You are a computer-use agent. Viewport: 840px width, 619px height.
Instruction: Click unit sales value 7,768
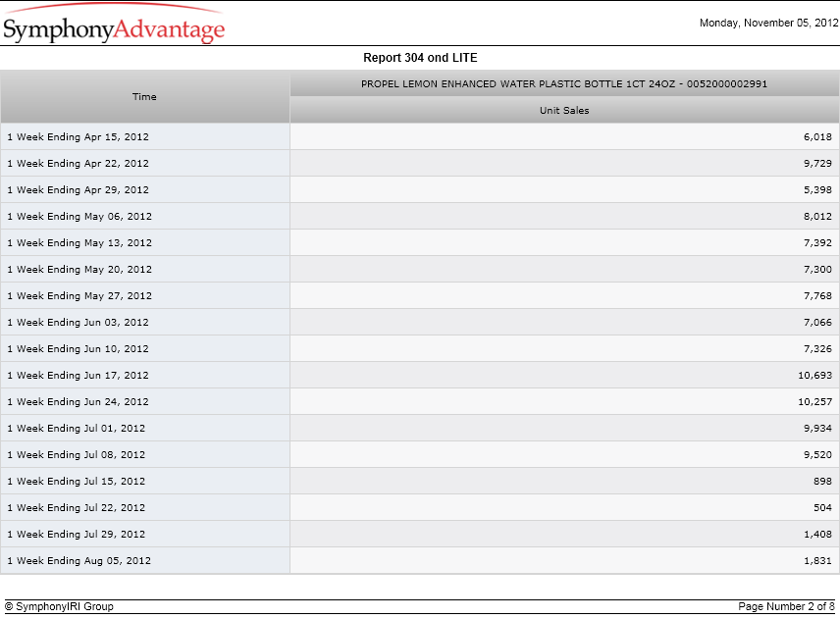(817, 296)
